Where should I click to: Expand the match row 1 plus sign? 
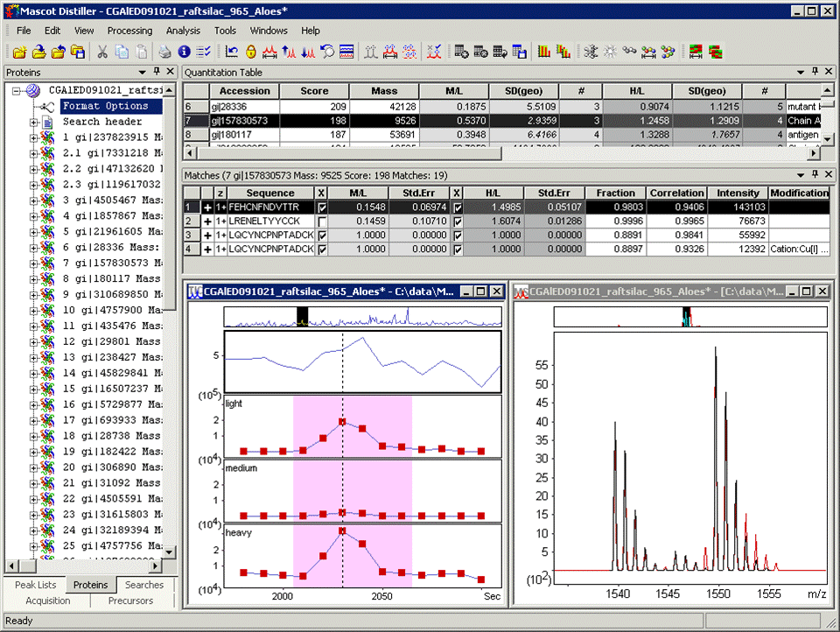click(207, 207)
